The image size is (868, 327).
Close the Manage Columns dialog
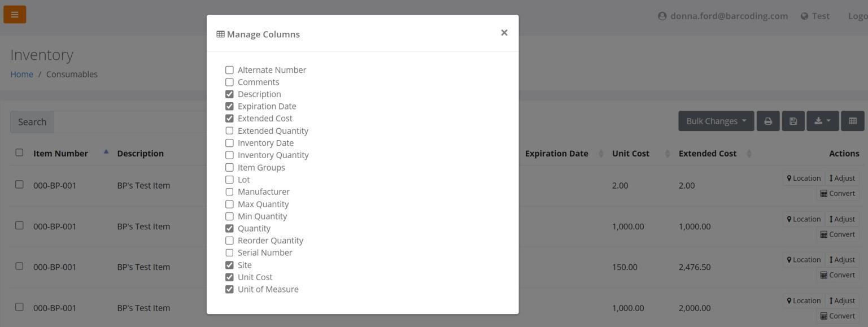pyautogui.click(x=504, y=33)
